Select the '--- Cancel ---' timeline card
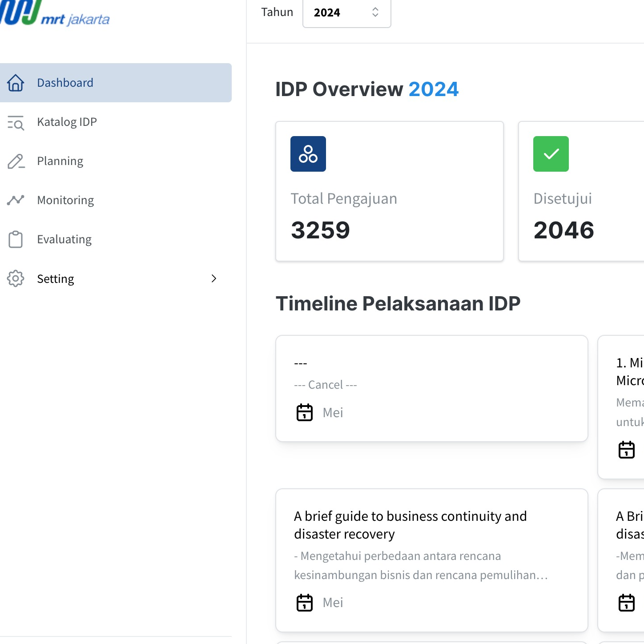This screenshot has width=644, height=644. [x=431, y=388]
